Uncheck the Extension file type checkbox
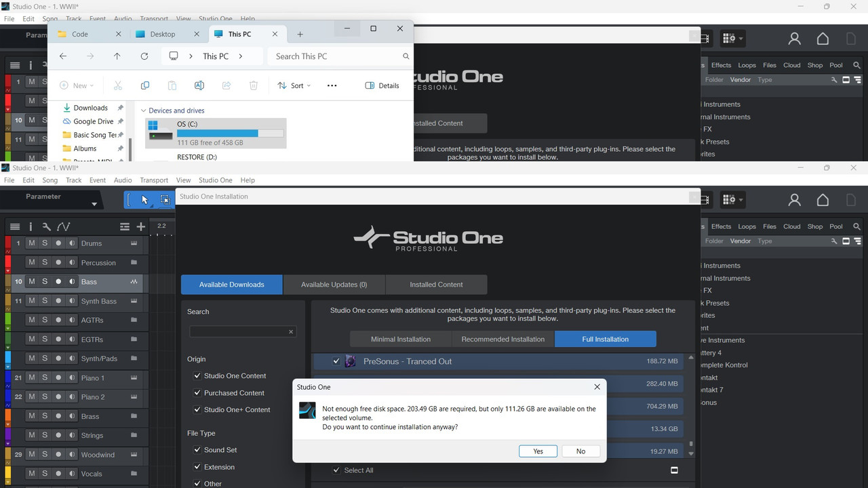868x488 pixels. coord(197,466)
